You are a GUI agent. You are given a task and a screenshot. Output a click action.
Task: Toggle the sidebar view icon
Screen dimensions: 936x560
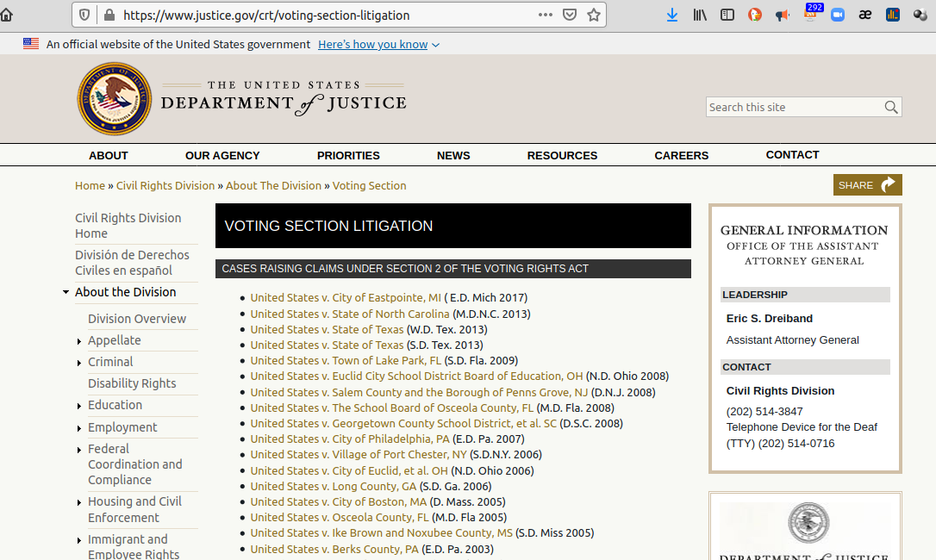(x=727, y=15)
